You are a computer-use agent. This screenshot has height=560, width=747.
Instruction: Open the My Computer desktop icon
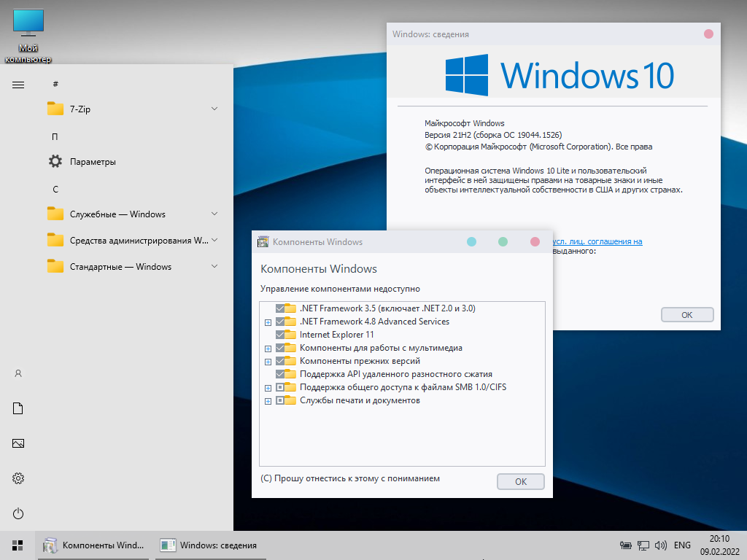pyautogui.click(x=28, y=34)
